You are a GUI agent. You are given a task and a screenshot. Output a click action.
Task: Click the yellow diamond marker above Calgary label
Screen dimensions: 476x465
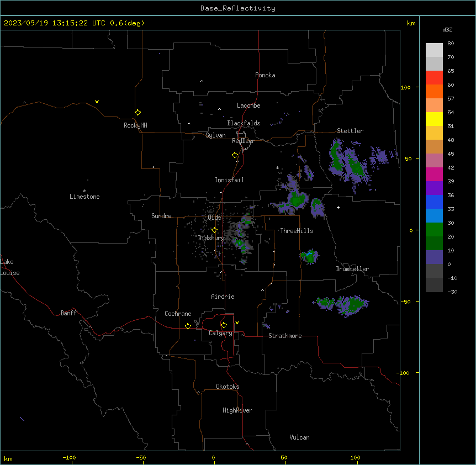[x=224, y=325]
